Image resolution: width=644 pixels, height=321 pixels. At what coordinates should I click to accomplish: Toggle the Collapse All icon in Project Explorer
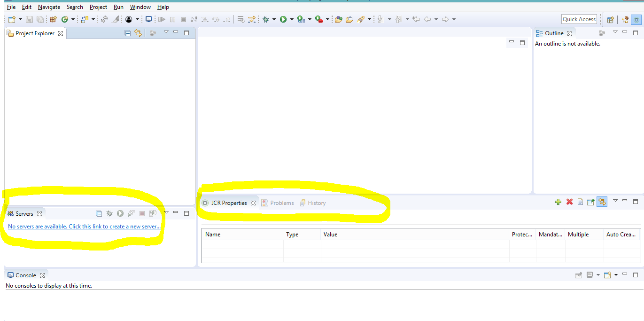[x=127, y=33]
